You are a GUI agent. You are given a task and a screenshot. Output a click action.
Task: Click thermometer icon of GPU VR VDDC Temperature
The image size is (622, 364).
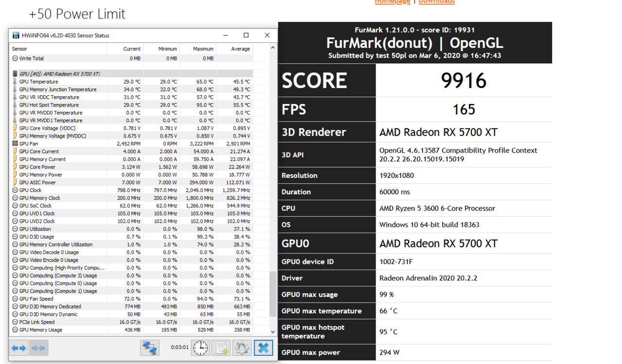[15, 97]
